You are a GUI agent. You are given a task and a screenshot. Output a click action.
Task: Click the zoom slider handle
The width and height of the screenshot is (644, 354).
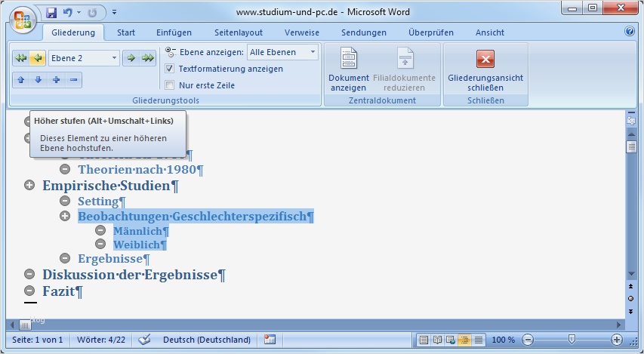click(572, 339)
